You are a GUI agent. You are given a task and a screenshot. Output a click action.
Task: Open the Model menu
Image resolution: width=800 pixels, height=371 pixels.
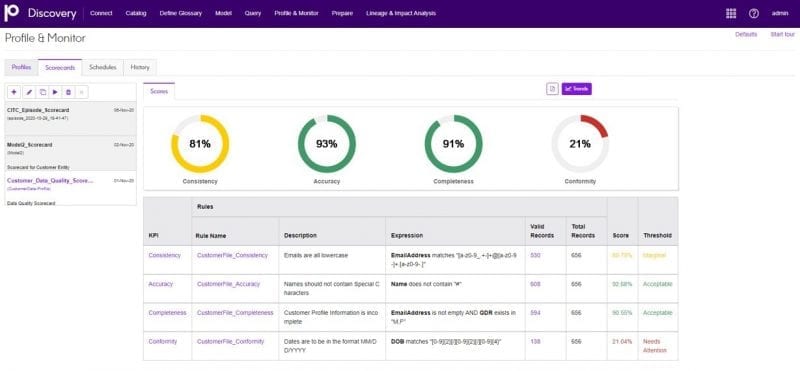click(x=223, y=13)
